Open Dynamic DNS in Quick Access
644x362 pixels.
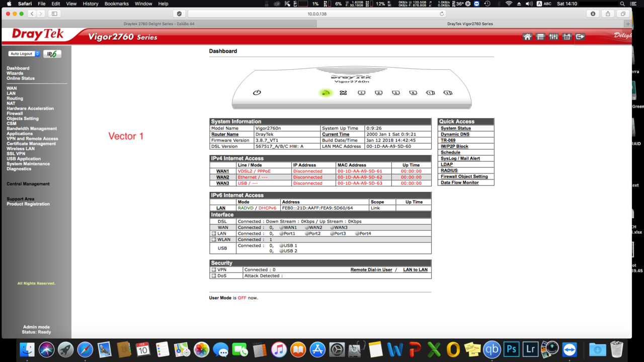[x=455, y=134]
